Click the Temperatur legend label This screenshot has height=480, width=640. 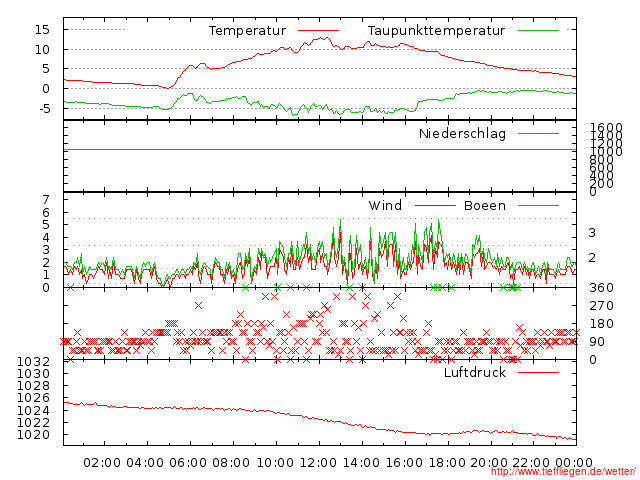coord(247,31)
